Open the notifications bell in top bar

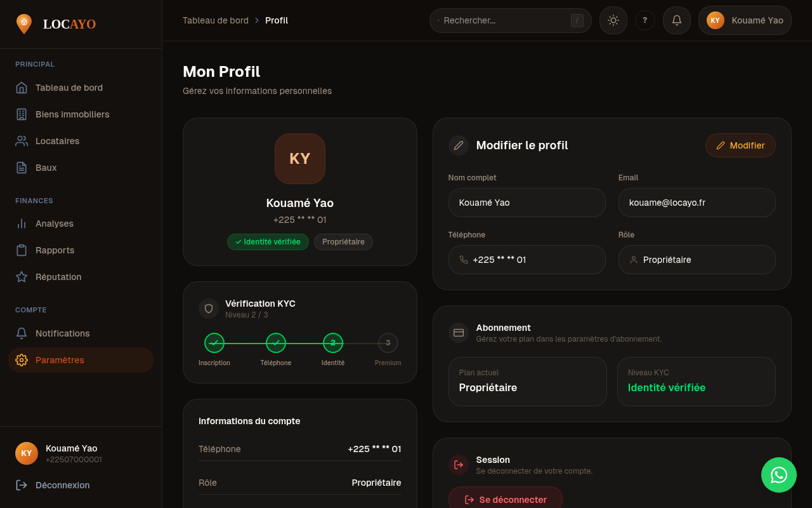(676, 20)
